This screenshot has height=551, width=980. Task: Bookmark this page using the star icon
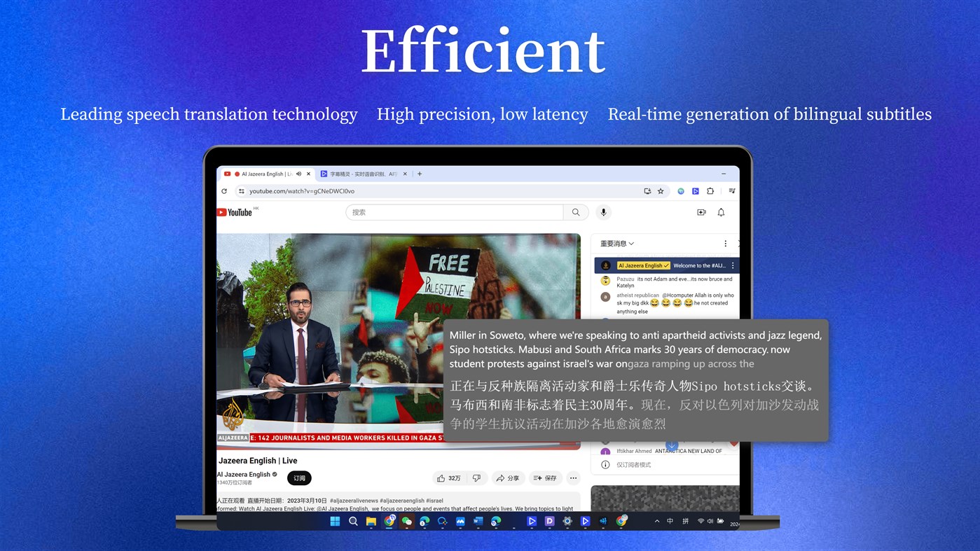[x=661, y=191]
